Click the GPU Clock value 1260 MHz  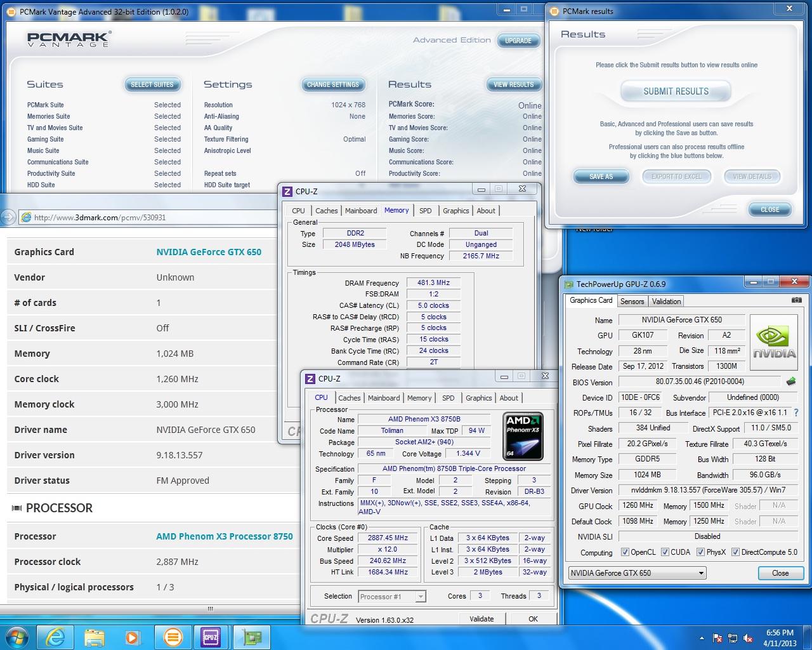click(x=638, y=506)
